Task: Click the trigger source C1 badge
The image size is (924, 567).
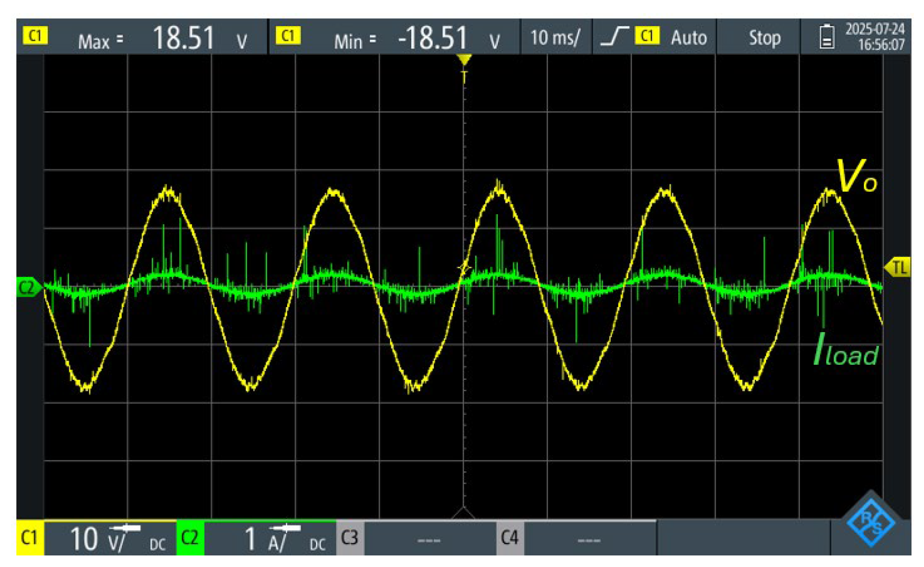Action: point(647,36)
